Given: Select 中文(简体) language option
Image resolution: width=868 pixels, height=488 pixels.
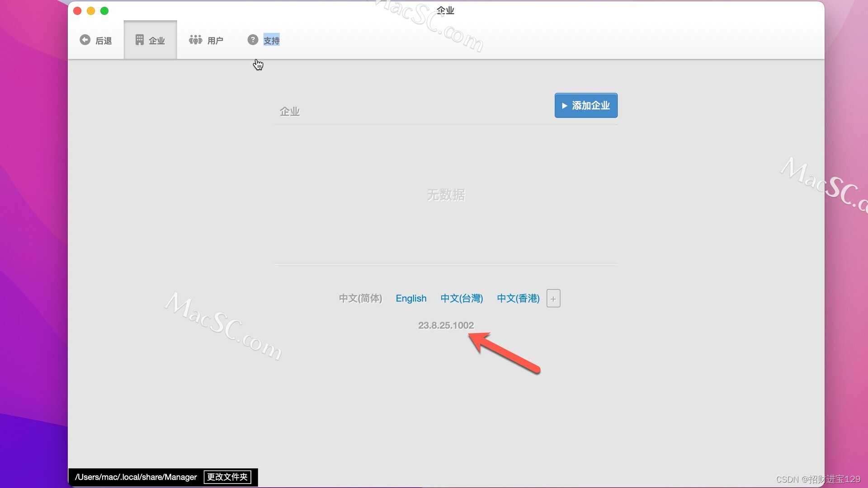Looking at the screenshot, I should tap(360, 298).
